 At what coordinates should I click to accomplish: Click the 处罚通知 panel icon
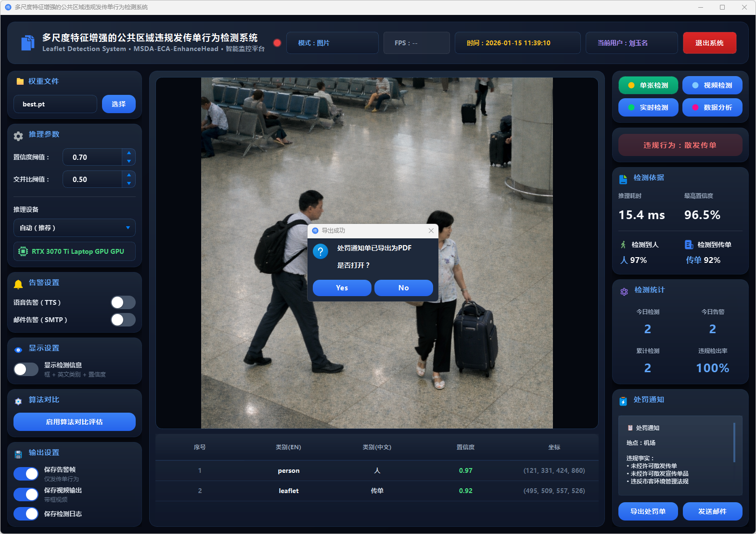623,401
